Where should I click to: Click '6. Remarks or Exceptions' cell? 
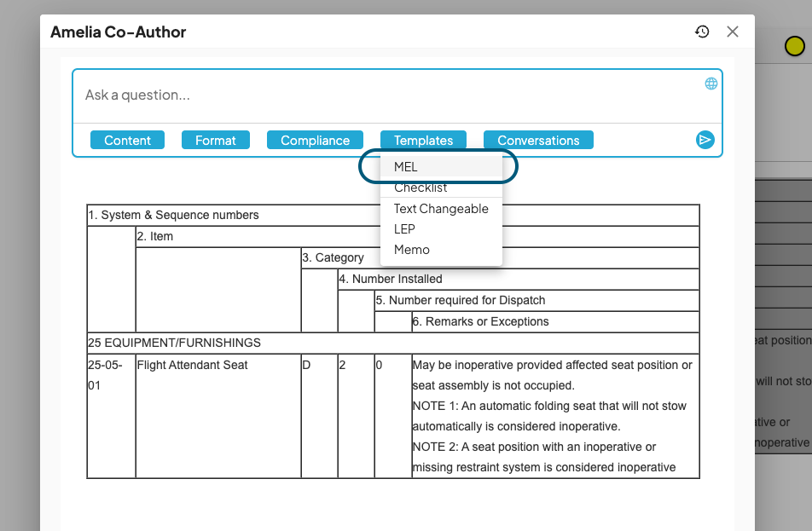[x=555, y=321]
